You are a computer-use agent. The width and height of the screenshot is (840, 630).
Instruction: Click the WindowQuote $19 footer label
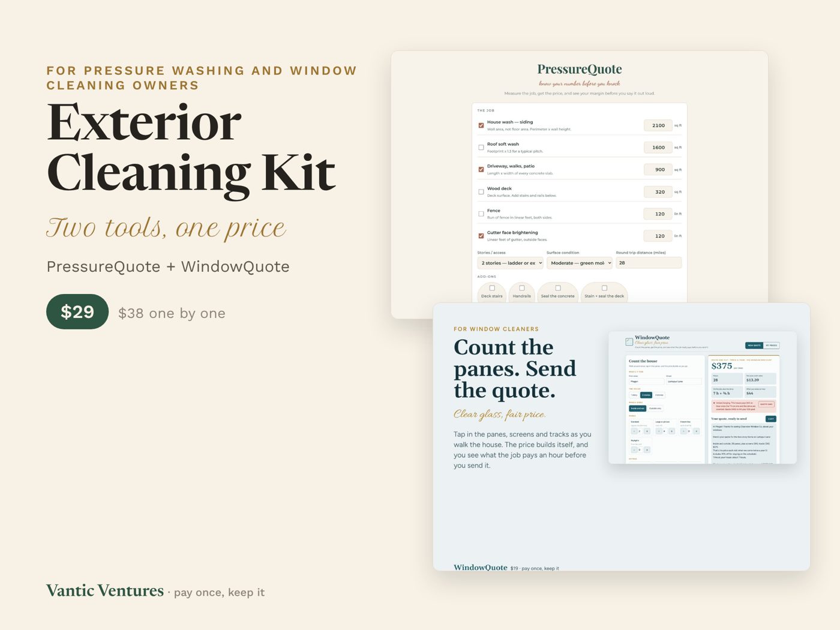(x=506, y=568)
